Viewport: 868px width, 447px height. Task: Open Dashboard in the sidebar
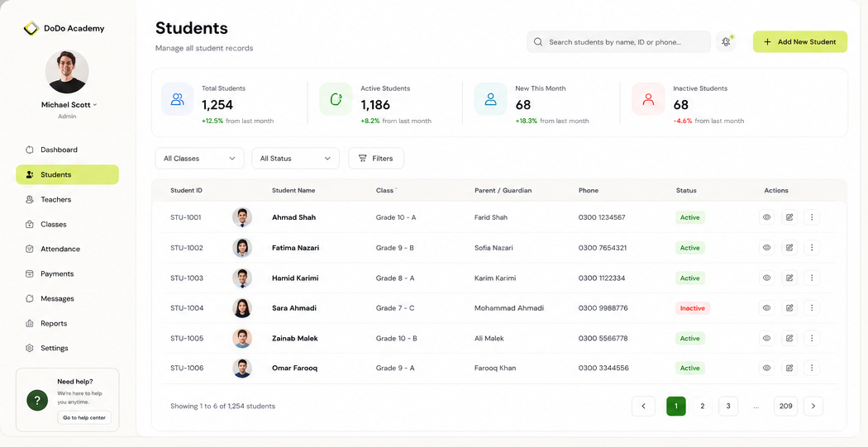67,150
